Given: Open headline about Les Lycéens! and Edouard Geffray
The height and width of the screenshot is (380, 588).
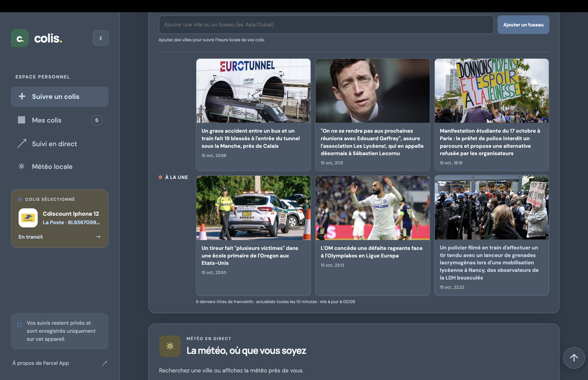Looking at the screenshot, I should point(372,142).
